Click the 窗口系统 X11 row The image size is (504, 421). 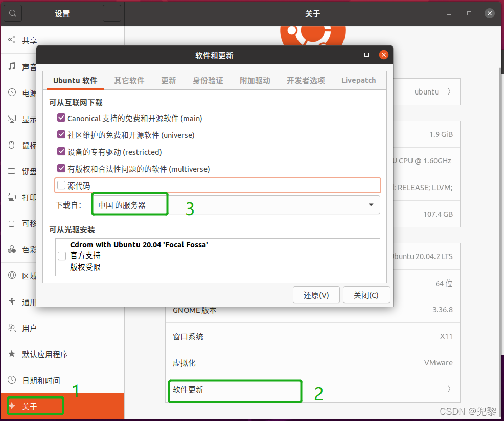pyautogui.click(x=313, y=337)
